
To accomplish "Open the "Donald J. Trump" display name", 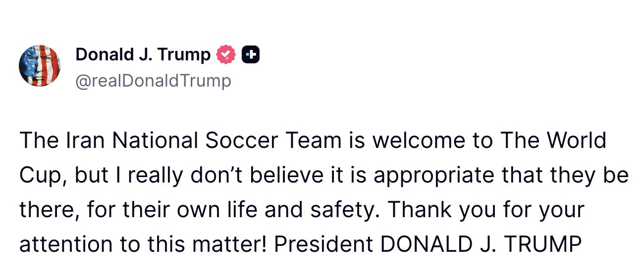I will click(143, 55).
